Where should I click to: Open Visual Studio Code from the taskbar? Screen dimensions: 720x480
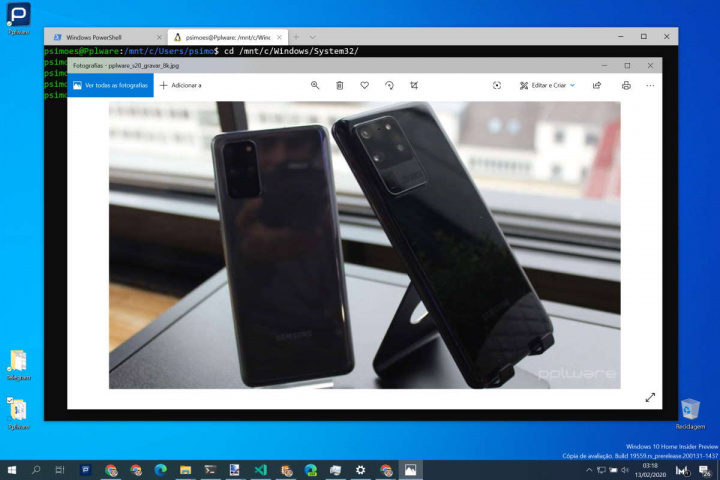point(260,469)
